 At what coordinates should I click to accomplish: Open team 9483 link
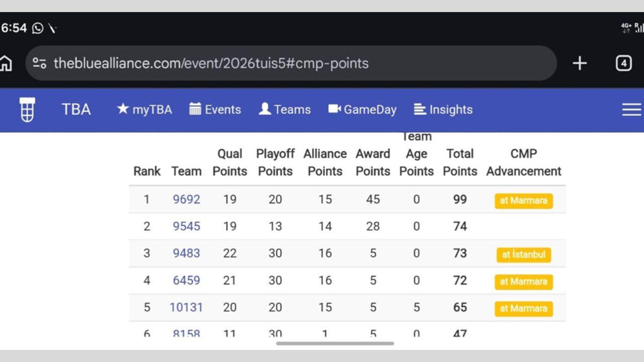click(x=187, y=253)
